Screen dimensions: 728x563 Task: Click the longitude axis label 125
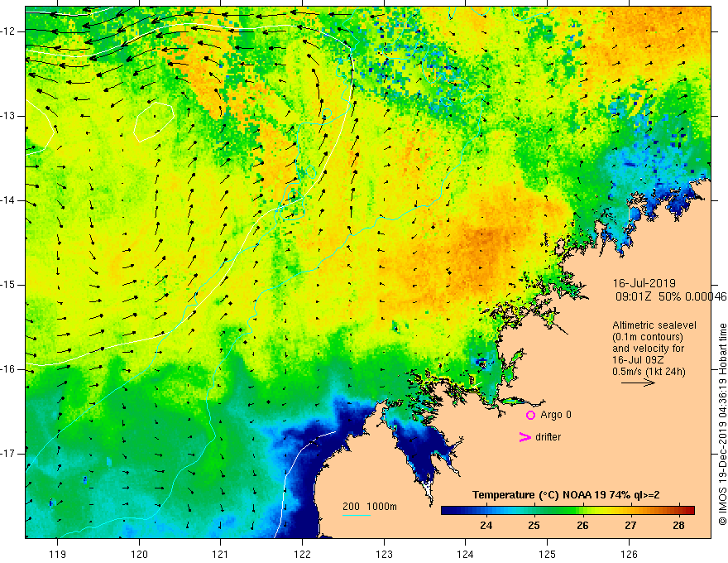[x=548, y=554]
